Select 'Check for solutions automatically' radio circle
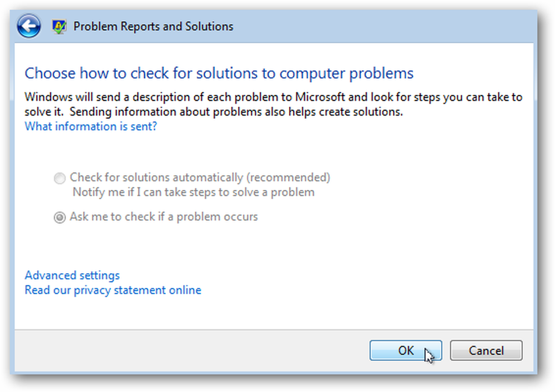This screenshot has width=555, height=392. point(59,178)
